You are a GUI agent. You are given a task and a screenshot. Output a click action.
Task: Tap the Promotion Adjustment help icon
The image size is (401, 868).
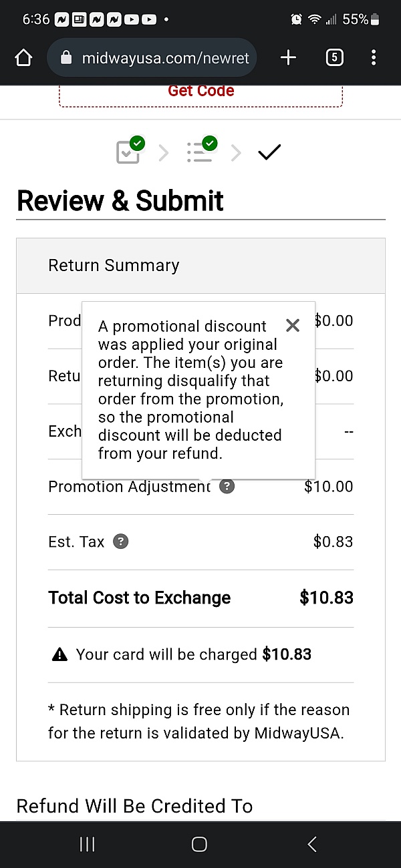(227, 486)
